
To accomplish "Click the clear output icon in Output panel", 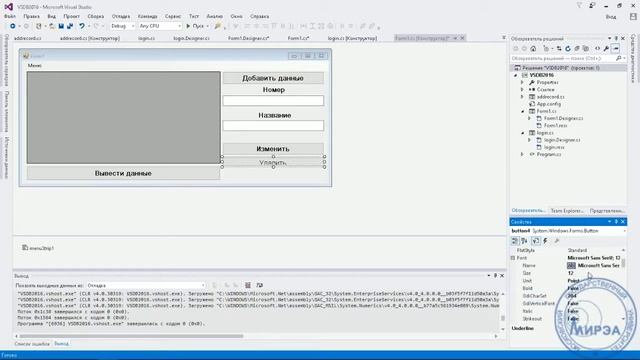I will [x=248, y=285].
